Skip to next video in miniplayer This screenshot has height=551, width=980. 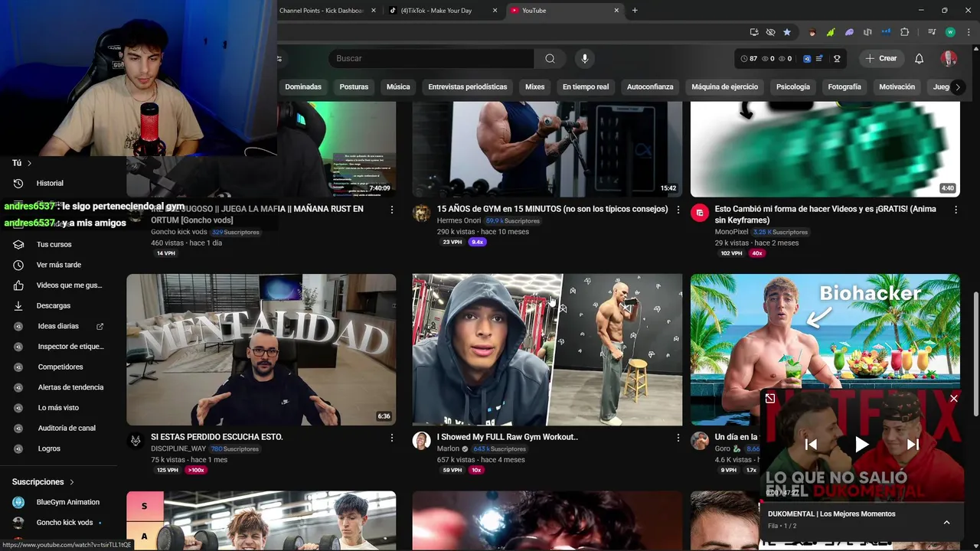coord(913,445)
